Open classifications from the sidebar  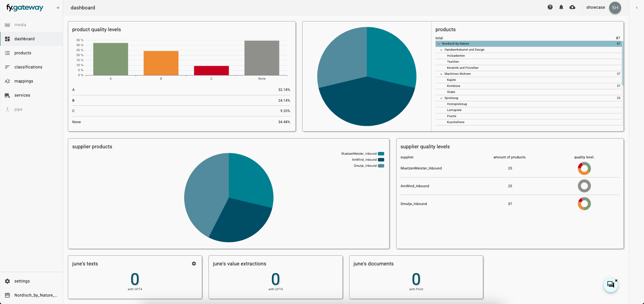coord(28,67)
